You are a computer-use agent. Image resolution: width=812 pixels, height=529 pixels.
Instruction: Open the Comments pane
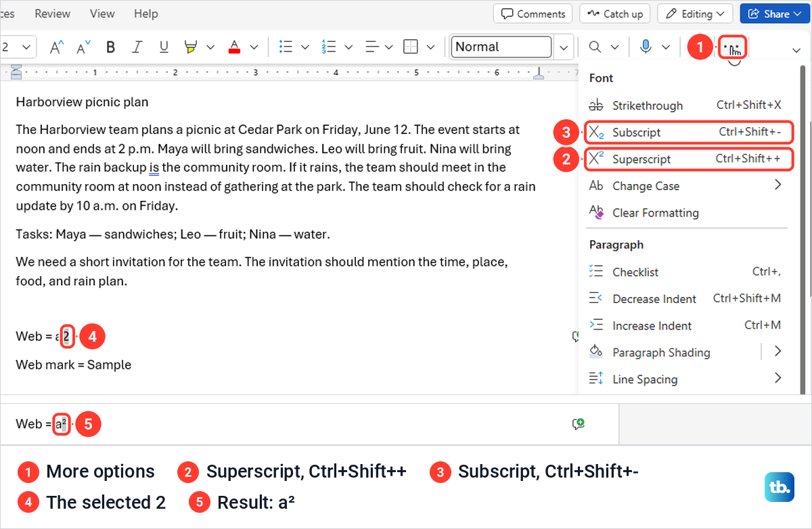(533, 14)
